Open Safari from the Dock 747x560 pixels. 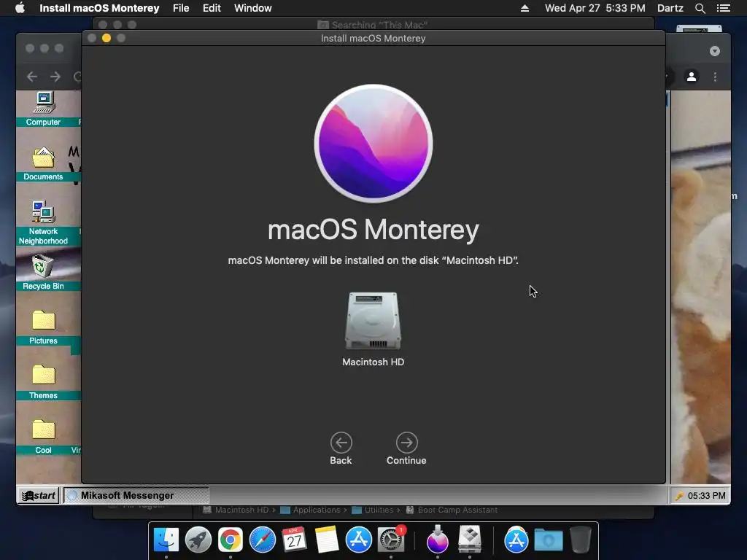pyautogui.click(x=262, y=540)
